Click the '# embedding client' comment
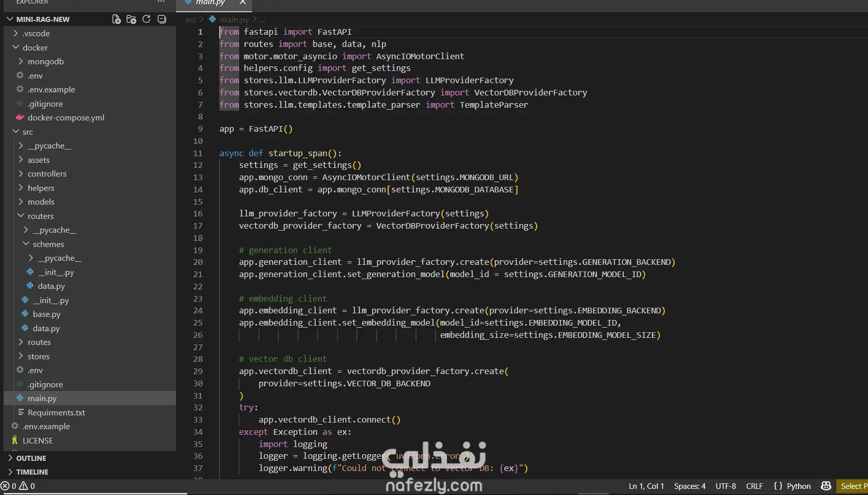868x495 pixels. (x=283, y=299)
